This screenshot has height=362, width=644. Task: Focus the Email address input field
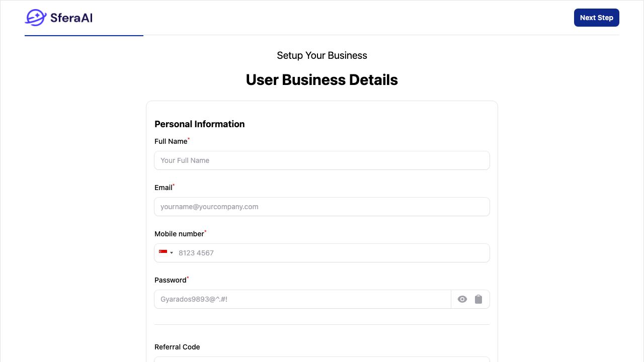tap(322, 207)
